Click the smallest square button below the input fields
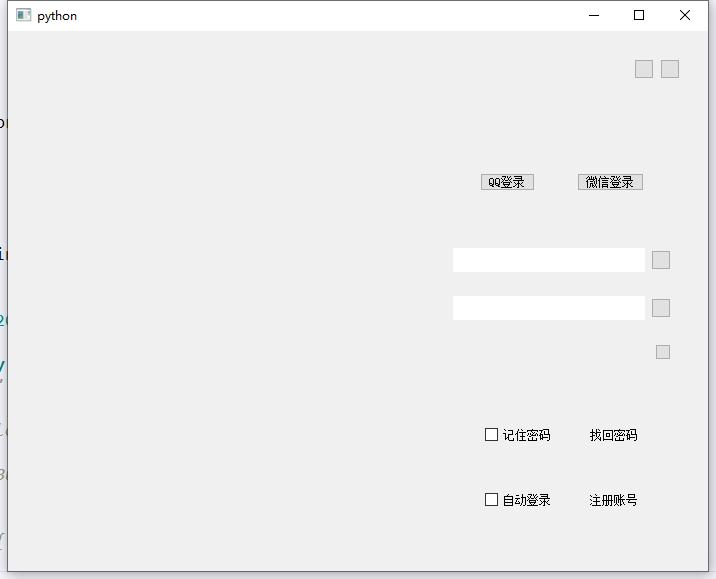The height and width of the screenshot is (579, 716). pos(663,352)
